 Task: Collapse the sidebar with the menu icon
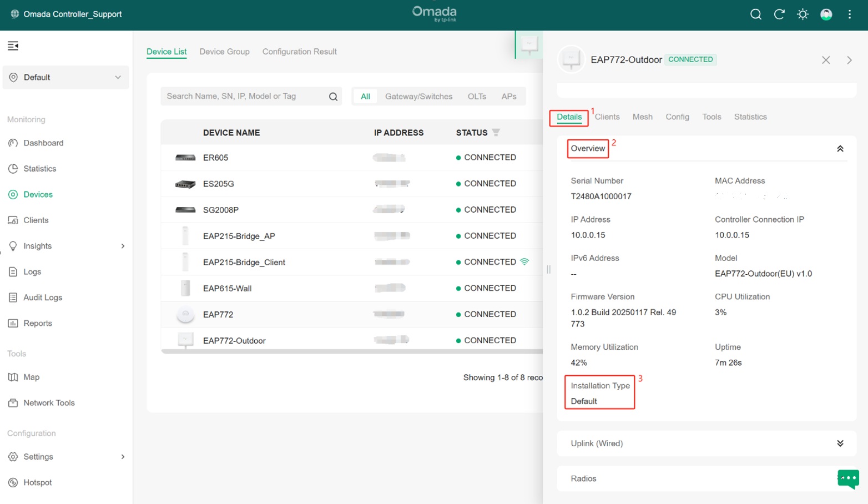(x=13, y=46)
